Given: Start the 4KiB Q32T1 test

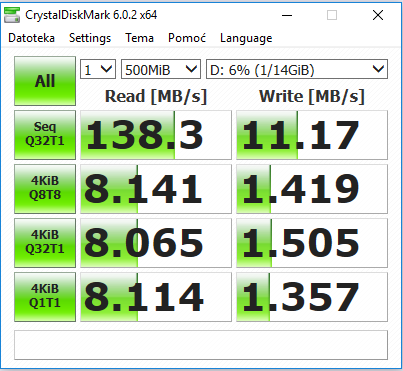Looking at the screenshot, I should tap(45, 243).
